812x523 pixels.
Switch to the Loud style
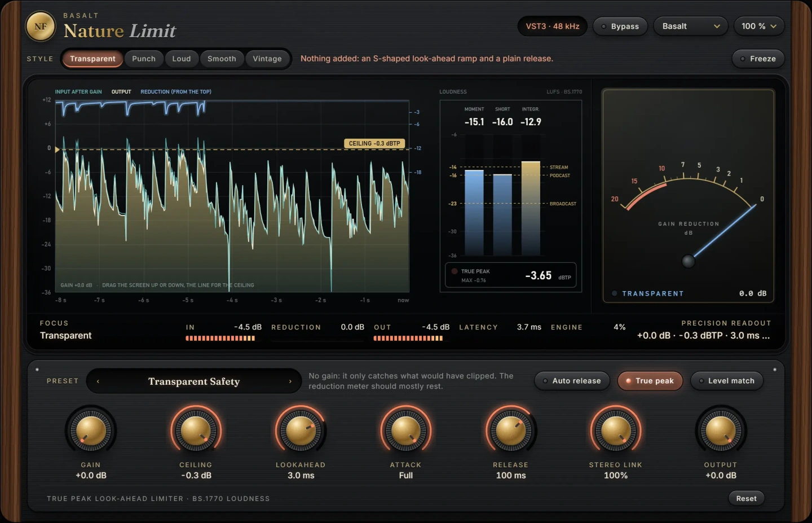tap(182, 59)
